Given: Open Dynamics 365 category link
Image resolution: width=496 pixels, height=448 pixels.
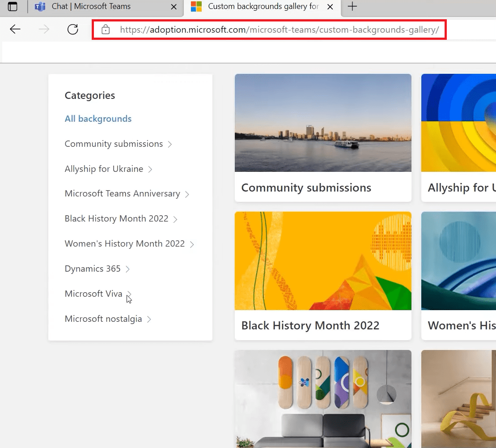Looking at the screenshot, I should (93, 269).
